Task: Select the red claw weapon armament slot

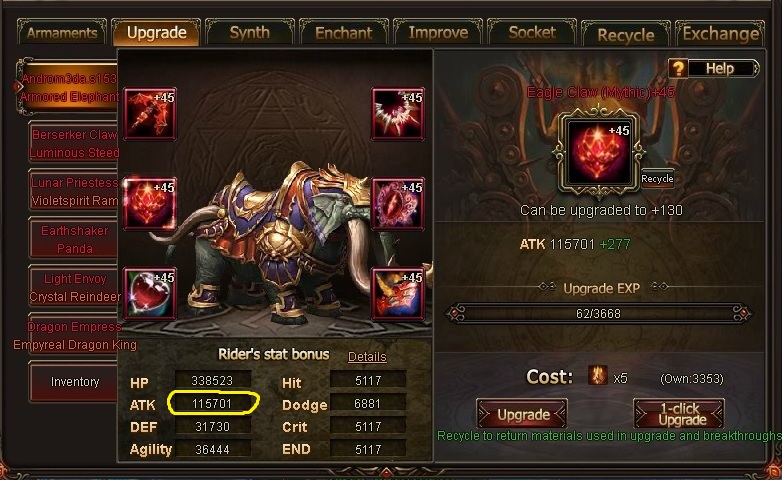Action: tap(150, 114)
